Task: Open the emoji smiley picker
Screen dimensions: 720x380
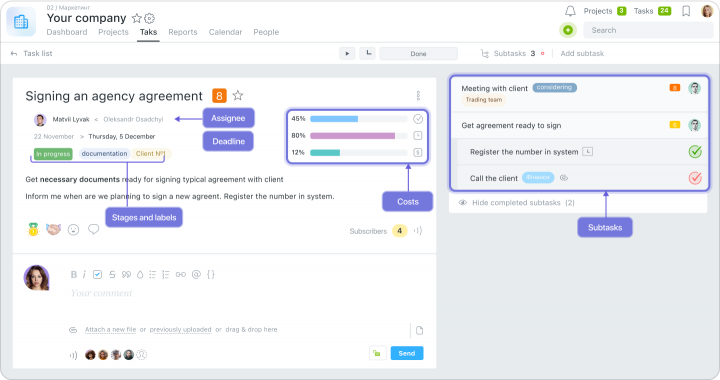Action: coord(73,229)
